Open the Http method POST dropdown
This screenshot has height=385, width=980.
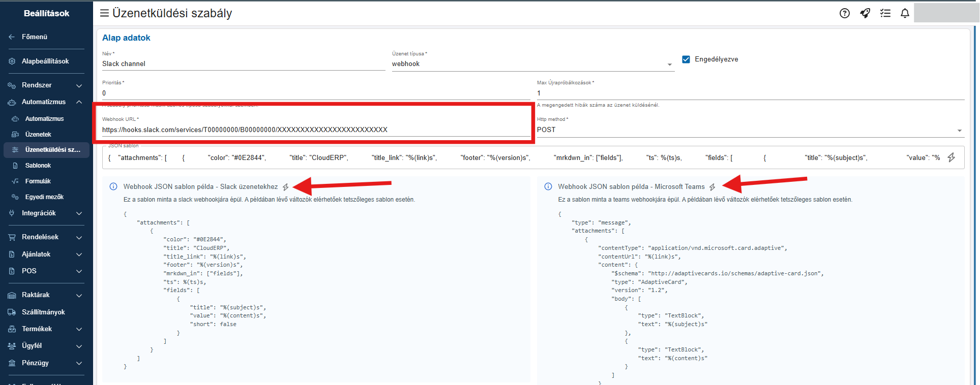pyautogui.click(x=751, y=130)
